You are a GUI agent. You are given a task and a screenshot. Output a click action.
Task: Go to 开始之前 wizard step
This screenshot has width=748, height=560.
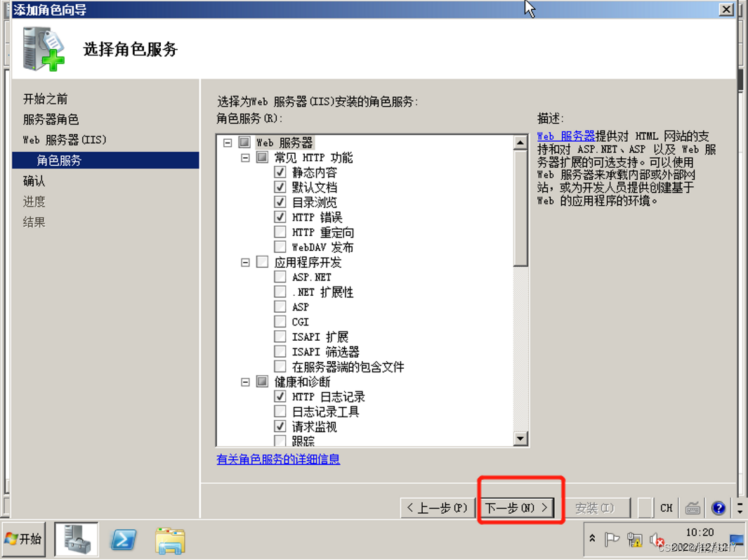coord(46,99)
